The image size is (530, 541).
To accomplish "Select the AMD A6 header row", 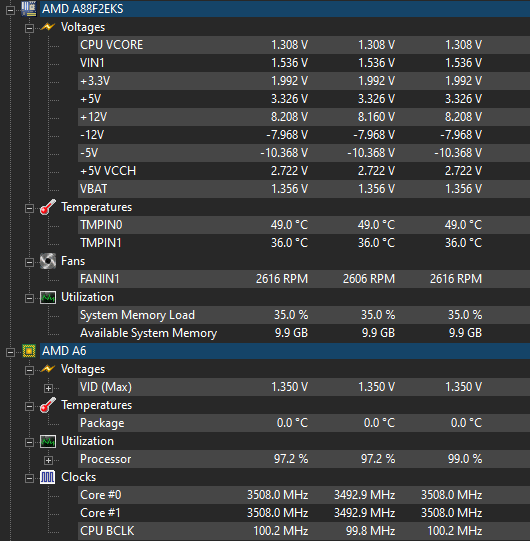I will pyautogui.click(x=285, y=351).
